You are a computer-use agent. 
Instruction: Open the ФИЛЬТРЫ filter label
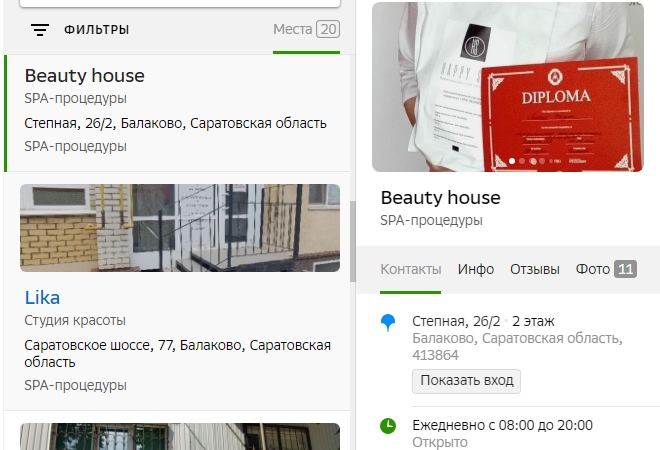[97, 30]
